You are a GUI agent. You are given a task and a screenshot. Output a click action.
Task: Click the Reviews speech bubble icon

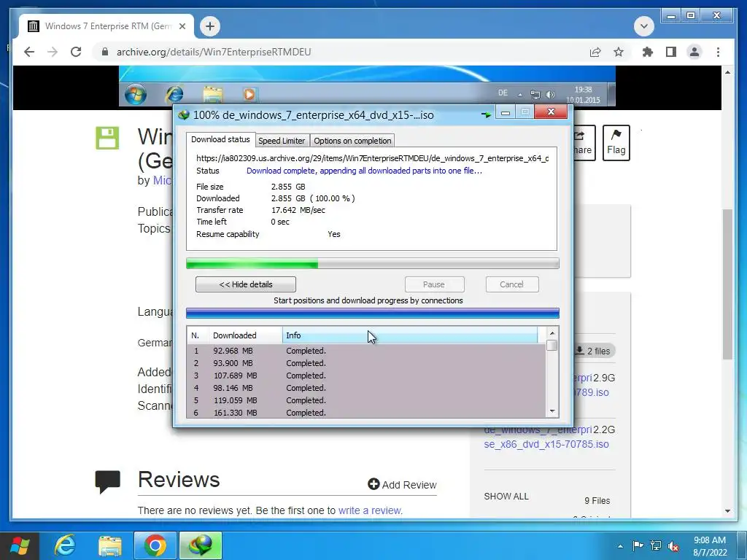pyautogui.click(x=108, y=481)
